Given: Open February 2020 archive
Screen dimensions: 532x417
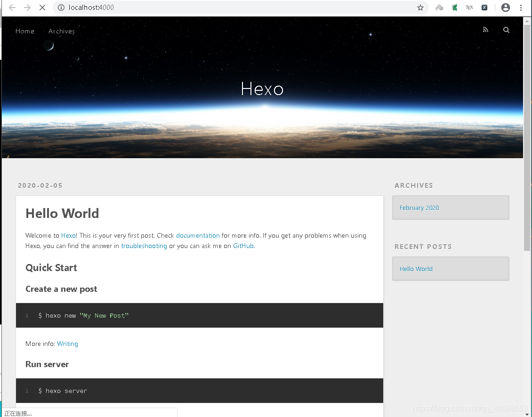Looking at the screenshot, I should 419,208.
